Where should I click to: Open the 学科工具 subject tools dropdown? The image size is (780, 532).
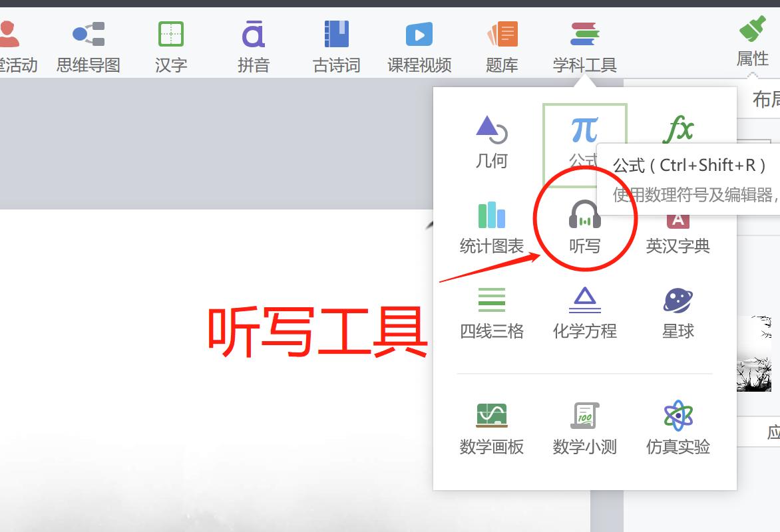click(x=585, y=43)
